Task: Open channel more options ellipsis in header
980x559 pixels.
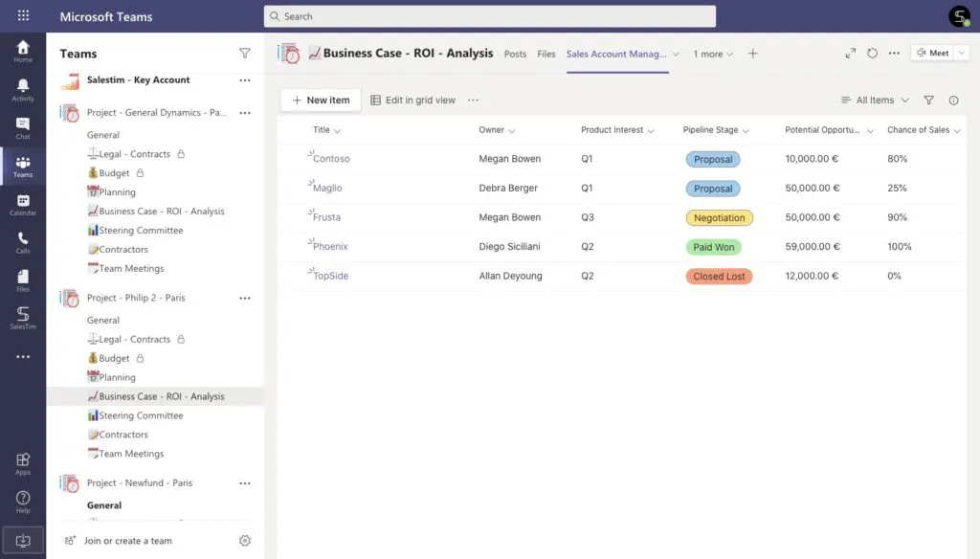Action: [895, 54]
